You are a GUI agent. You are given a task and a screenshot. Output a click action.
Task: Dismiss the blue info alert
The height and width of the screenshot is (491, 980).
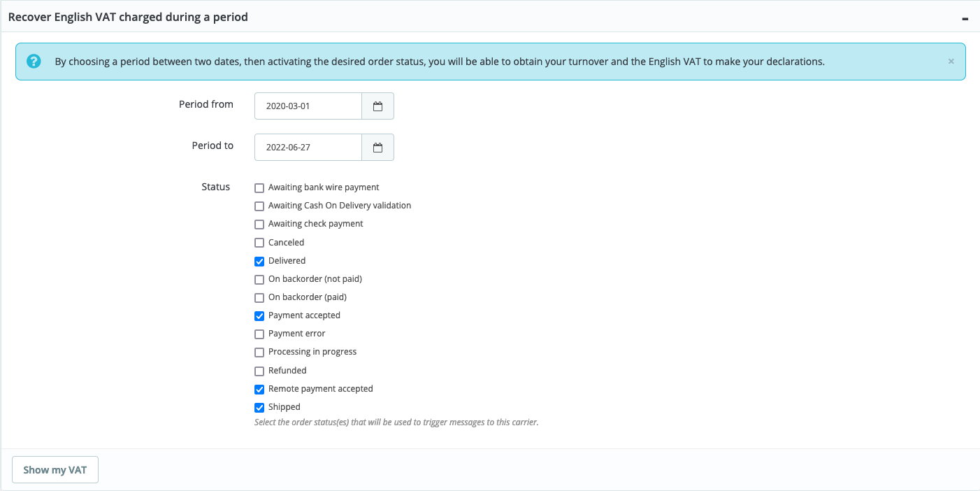coord(951,62)
